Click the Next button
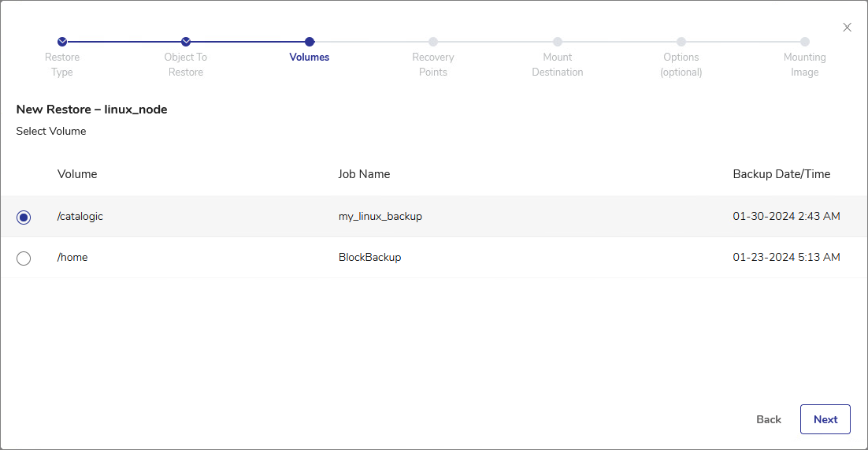Image resolution: width=868 pixels, height=450 pixels. (825, 419)
